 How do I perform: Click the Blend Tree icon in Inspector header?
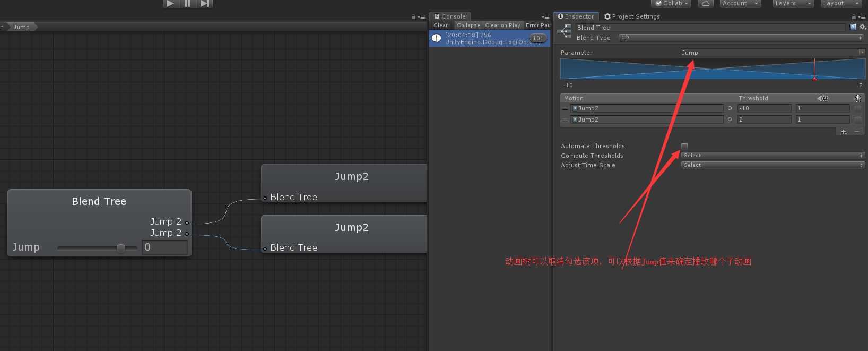tap(565, 32)
